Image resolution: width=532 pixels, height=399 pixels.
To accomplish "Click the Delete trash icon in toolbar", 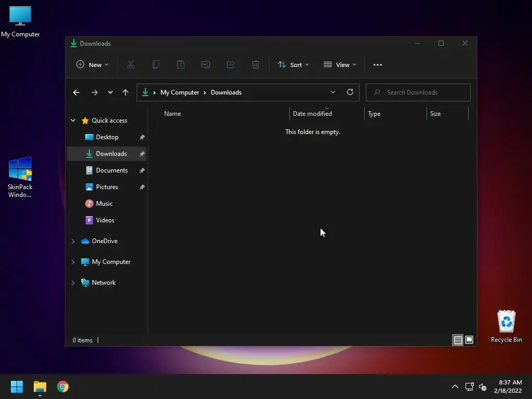I will [x=256, y=64].
